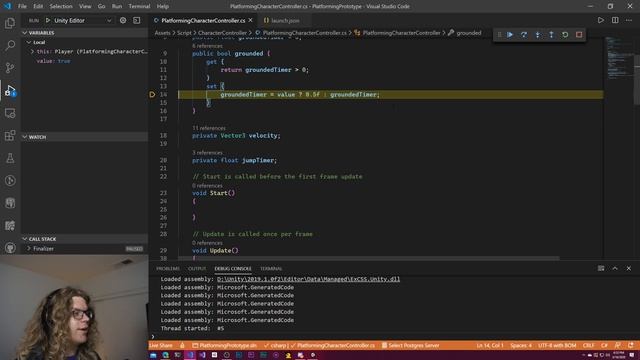Switch to the PROBLEMS panel tab

point(168,269)
